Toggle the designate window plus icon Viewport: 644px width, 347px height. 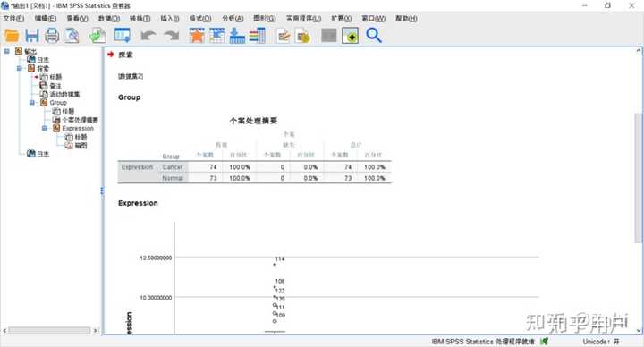[x=351, y=36]
